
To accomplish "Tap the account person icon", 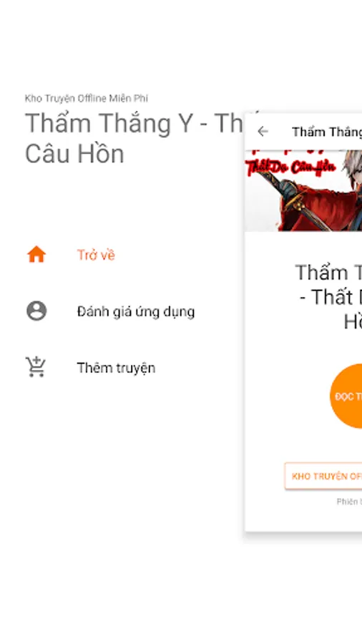I will click(36, 311).
